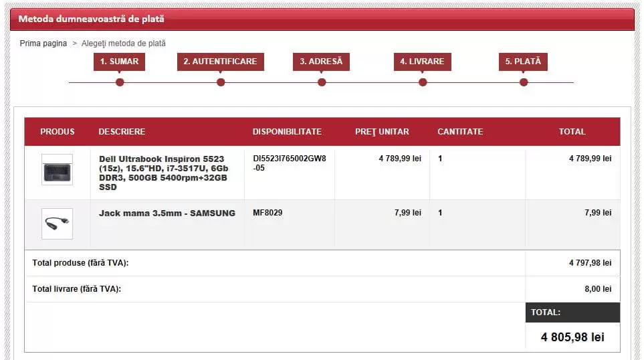Click the products total 4 797,98 lei
This screenshot has width=644, height=360.
pos(591,263)
